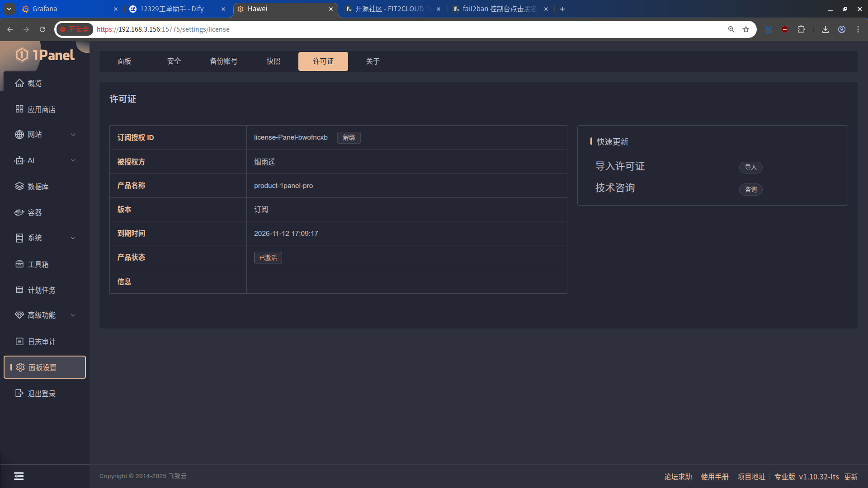Image resolution: width=868 pixels, height=488 pixels.
Task: Click the 解绑 unbind button
Action: (349, 137)
